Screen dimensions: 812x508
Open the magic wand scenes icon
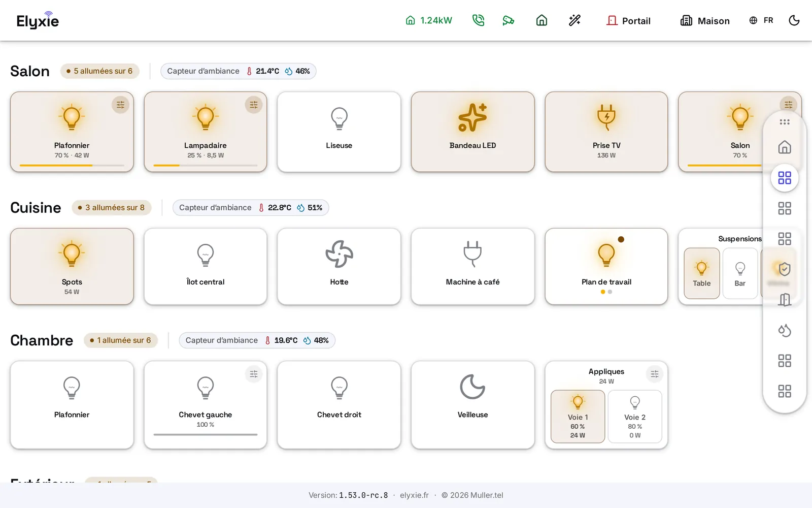click(x=574, y=20)
